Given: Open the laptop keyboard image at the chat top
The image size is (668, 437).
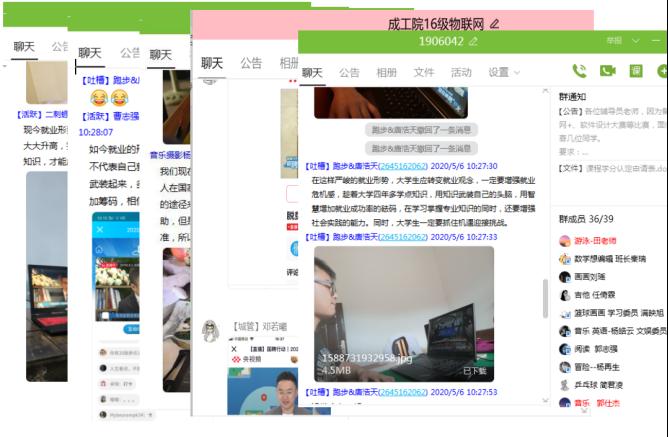Looking at the screenshot, I should point(391,103).
